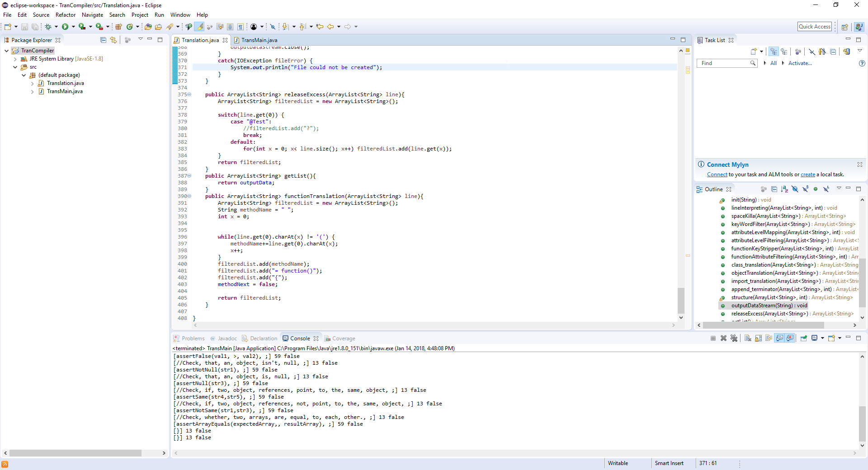Click the Search flashlight toolbar icon
Viewport: 868px width, 470px height.
pos(170,27)
